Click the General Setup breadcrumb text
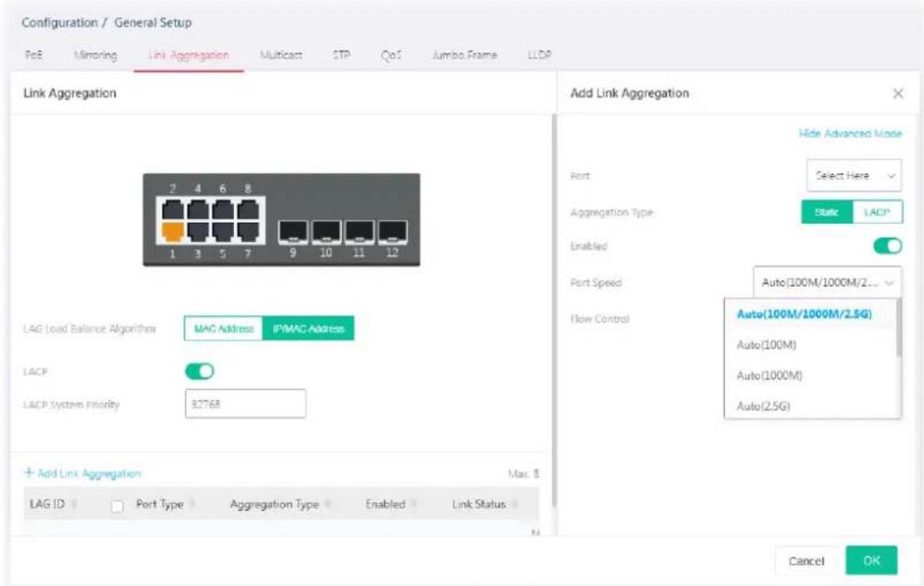This screenshot has width=924, height=586. 153,23
